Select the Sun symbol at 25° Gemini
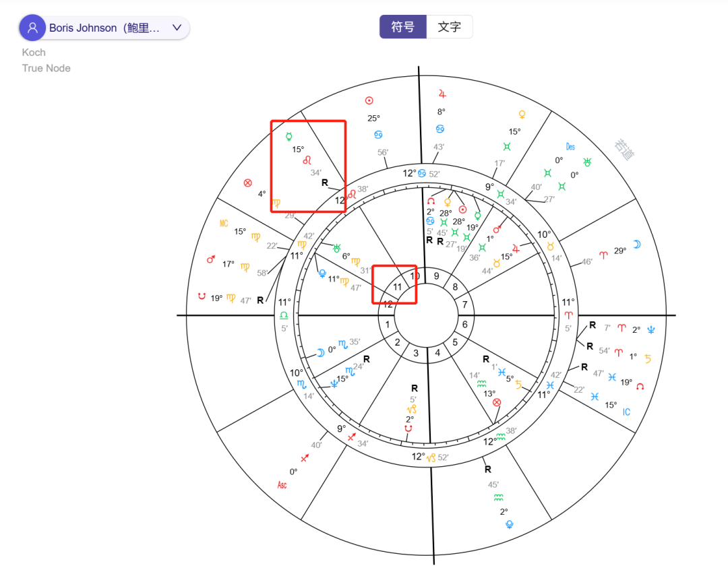 point(369,100)
